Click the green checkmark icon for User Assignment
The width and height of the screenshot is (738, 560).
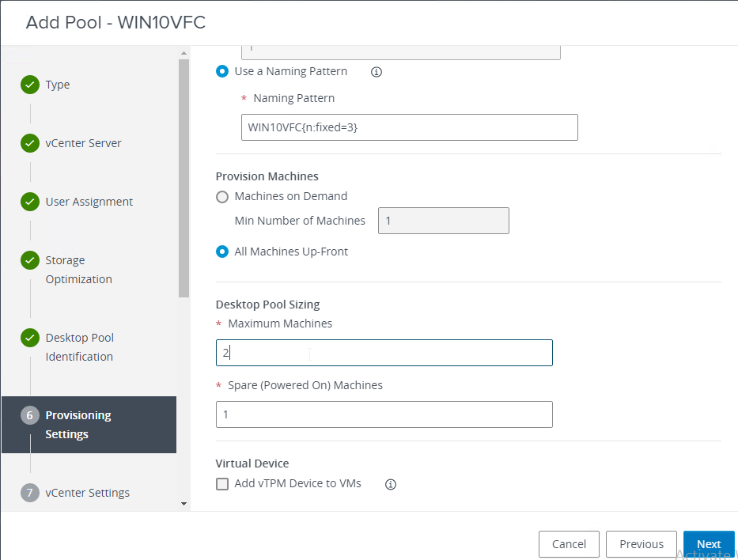[x=30, y=202]
